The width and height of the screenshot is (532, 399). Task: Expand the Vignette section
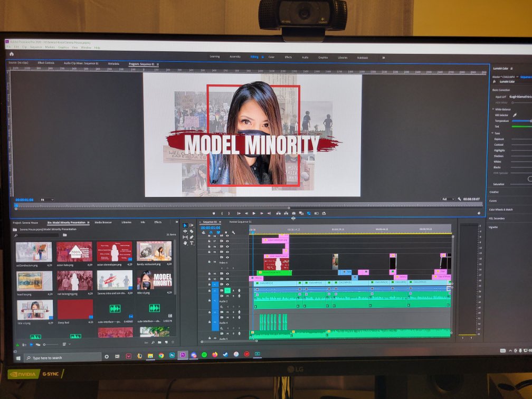(493, 227)
